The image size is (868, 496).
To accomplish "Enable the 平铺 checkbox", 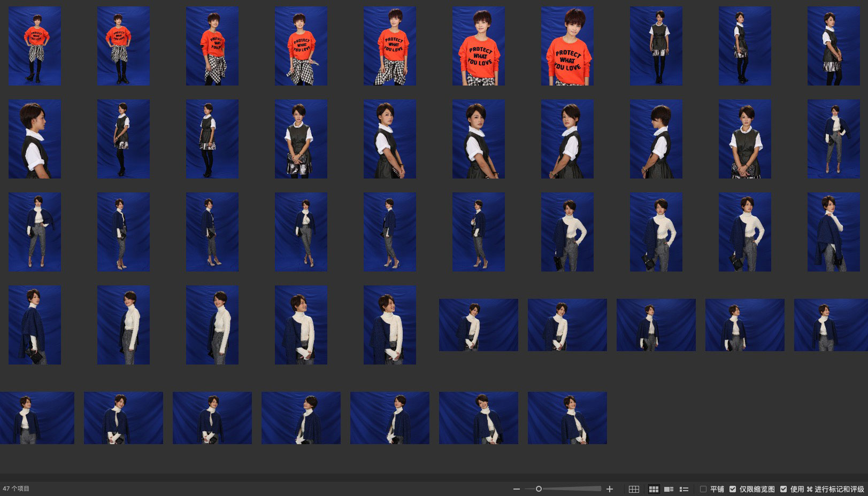I will pos(703,489).
